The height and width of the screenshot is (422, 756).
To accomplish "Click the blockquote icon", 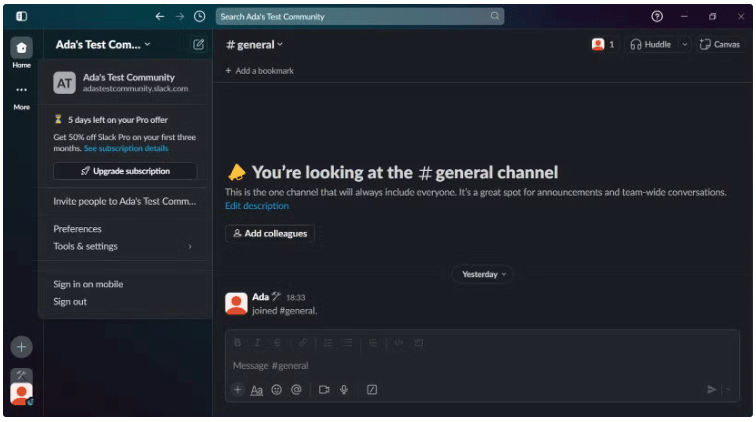I will point(373,343).
